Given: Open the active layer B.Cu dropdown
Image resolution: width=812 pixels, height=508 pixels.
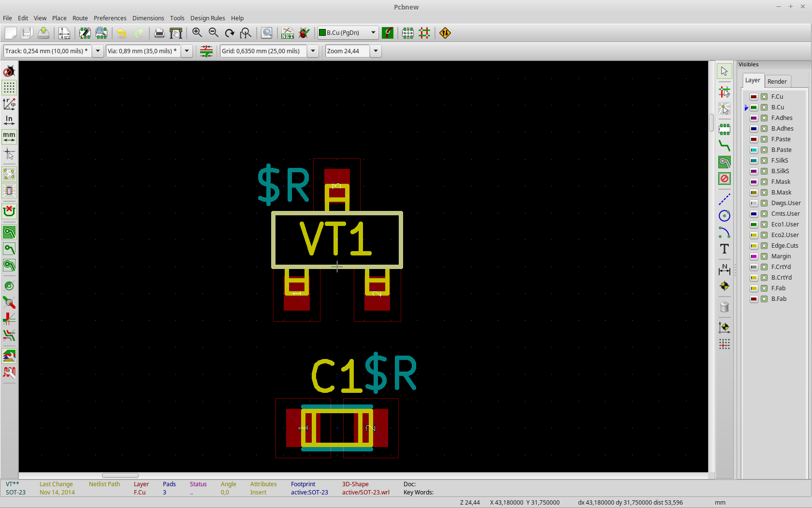Looking at the screenshot, I should 373,33.
